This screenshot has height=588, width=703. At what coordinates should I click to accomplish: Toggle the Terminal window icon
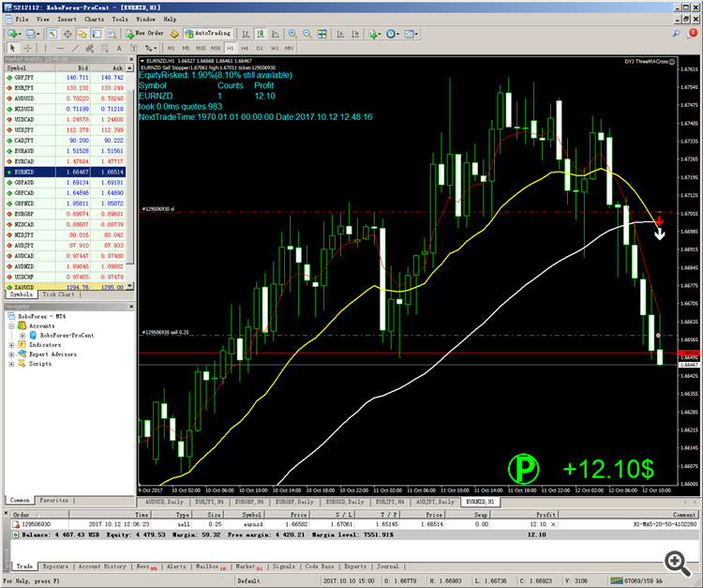coord(97,34)
